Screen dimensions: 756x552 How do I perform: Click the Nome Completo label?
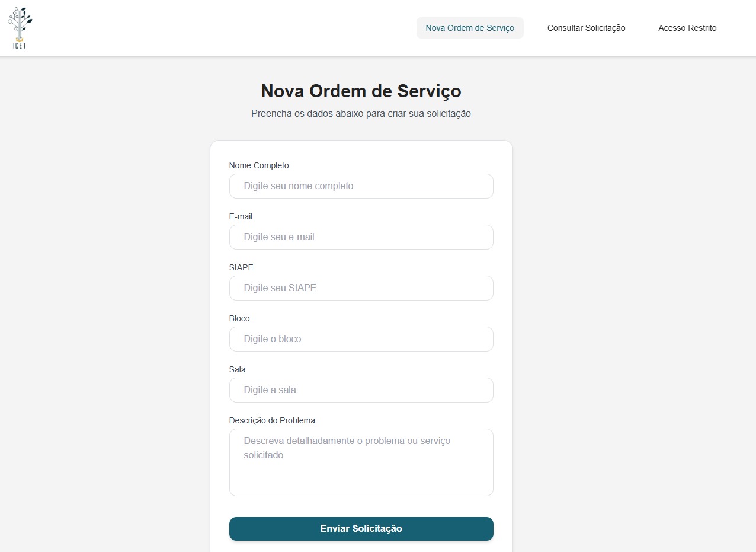click(x=259, y=165)
